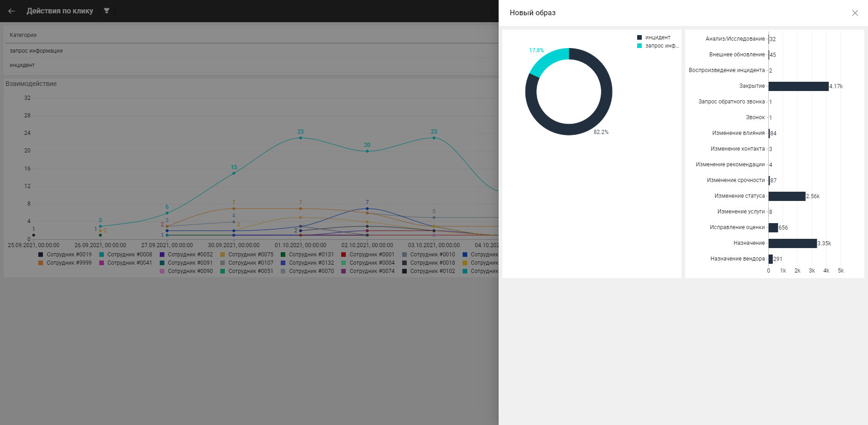Open the filter funnel icon
The image size is (868, 425).
(x=107, y=11)
